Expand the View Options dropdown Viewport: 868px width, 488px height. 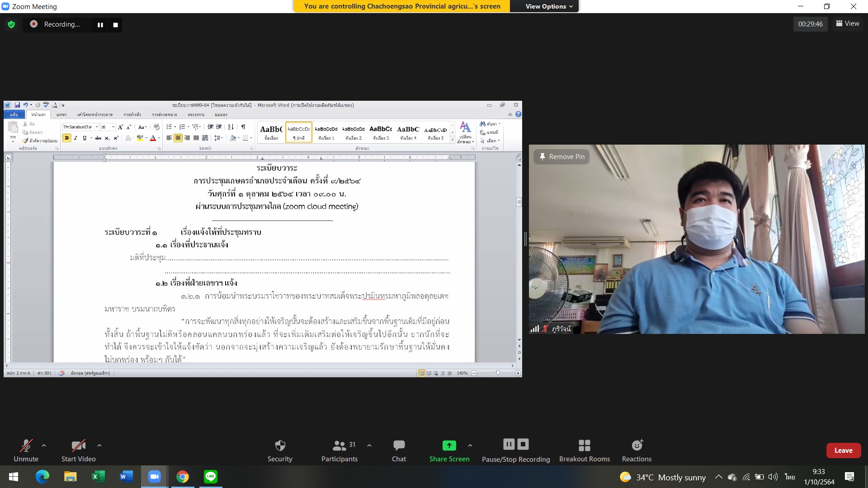point(549,6)
